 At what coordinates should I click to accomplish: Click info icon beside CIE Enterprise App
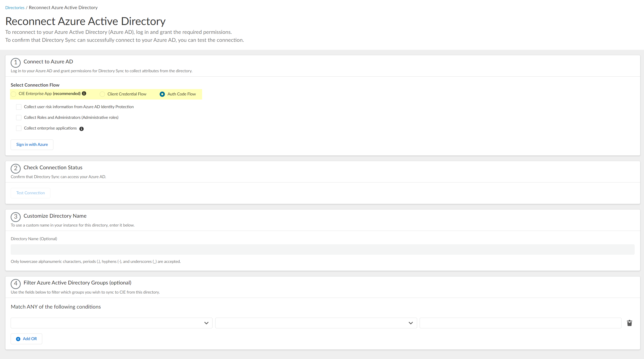84,94
